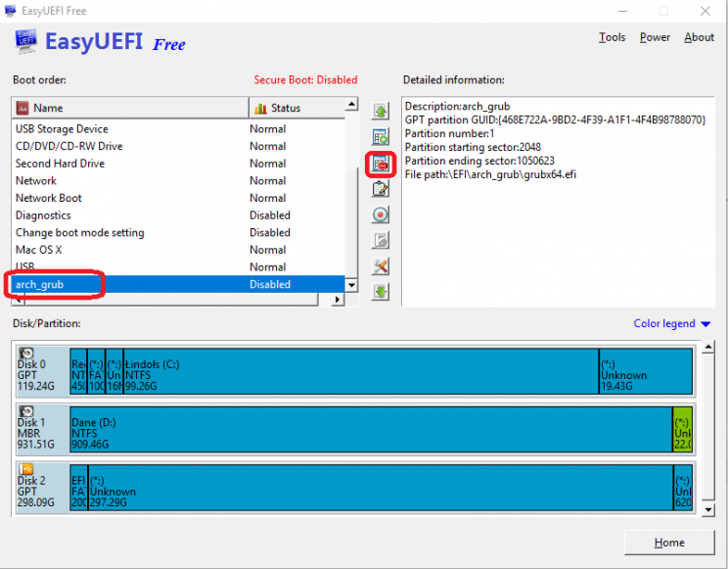Viewport: 728px width, 569px height.
Task: Click the one-time boot record icon
Action: tap(381, 214)
